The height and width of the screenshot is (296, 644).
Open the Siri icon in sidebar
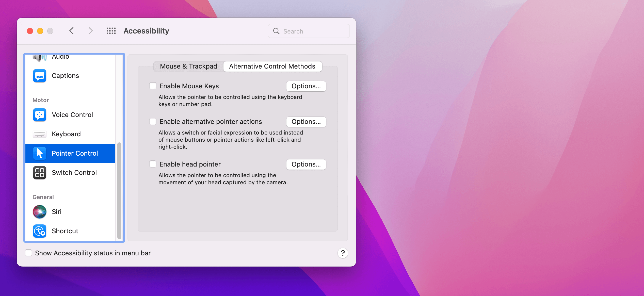[39, 212]
